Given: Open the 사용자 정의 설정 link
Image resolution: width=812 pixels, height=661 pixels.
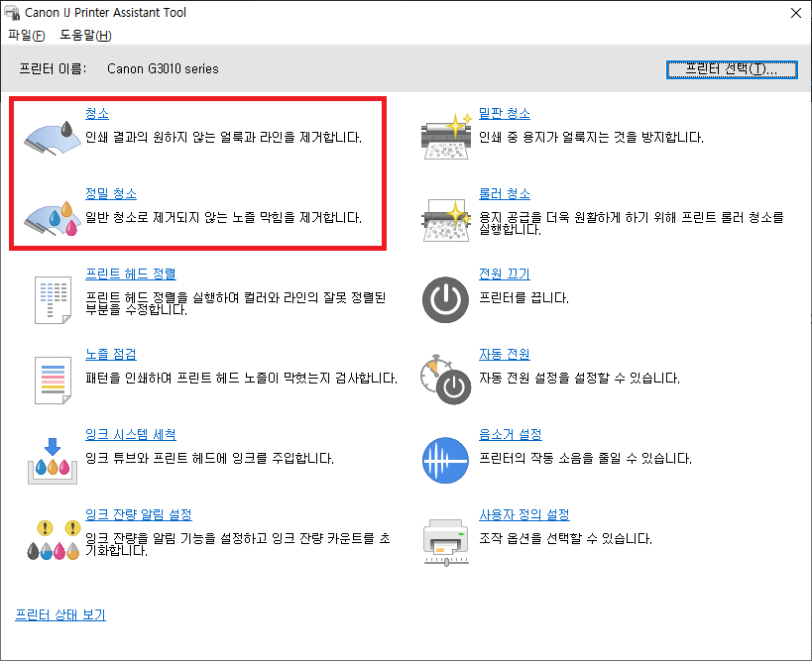Looking at the screenshot, I should point(524,514).
